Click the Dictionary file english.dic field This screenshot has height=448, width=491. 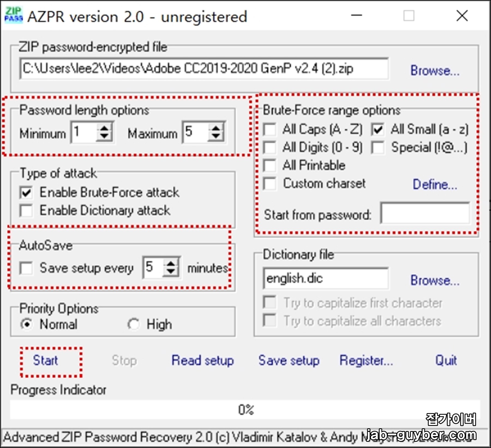[326, 278]
